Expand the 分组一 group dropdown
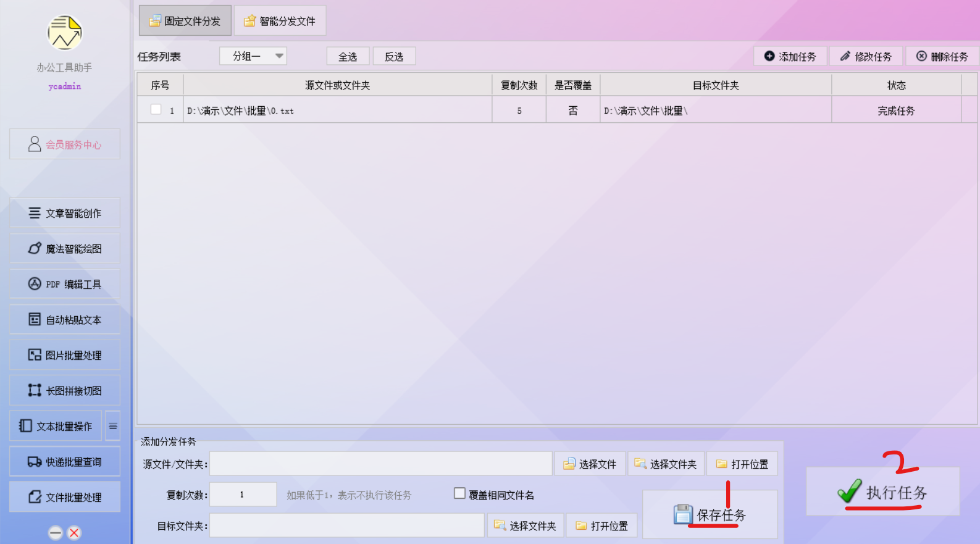This screenshot has width=980, height=544. click(x=253, y=56)
